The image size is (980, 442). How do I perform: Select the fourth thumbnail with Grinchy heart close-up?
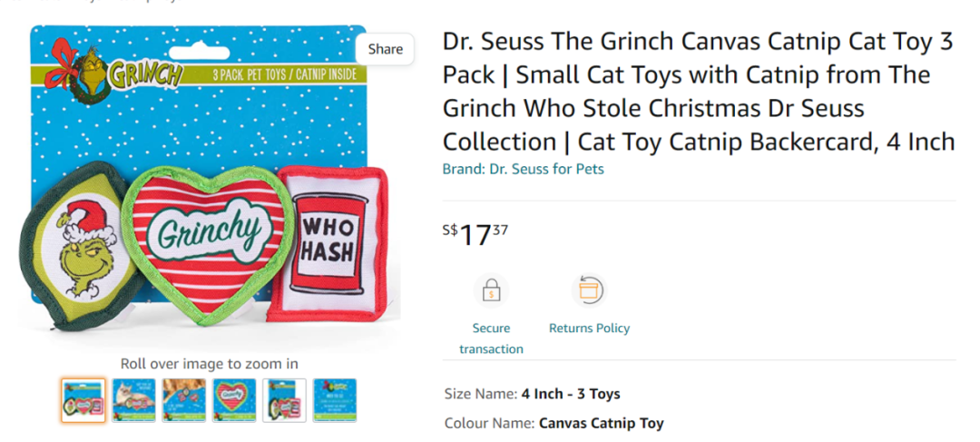pos(234,400)
